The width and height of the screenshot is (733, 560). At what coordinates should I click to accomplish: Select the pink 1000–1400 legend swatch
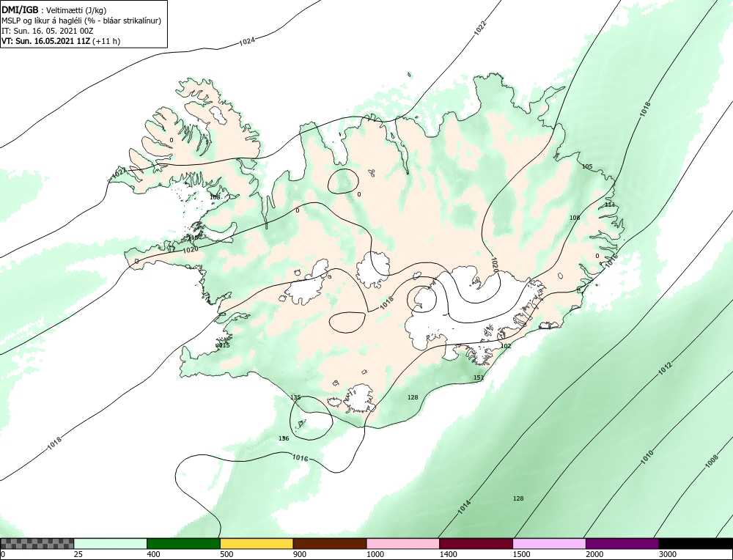403,543
